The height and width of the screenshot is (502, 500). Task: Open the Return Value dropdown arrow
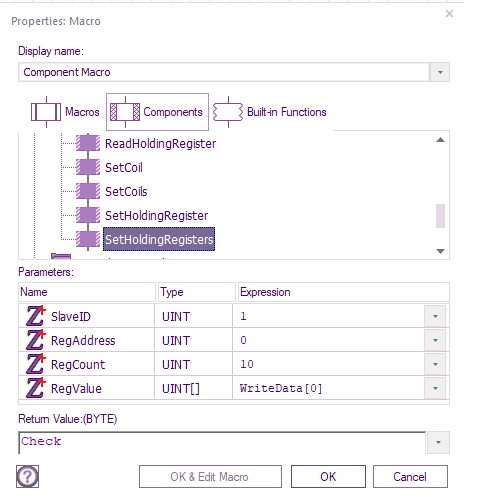[438, 442]
